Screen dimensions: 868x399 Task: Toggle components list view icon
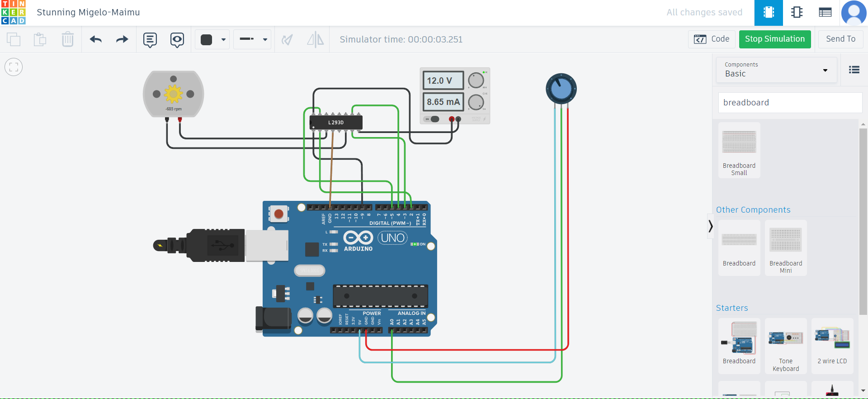(854, 70)
